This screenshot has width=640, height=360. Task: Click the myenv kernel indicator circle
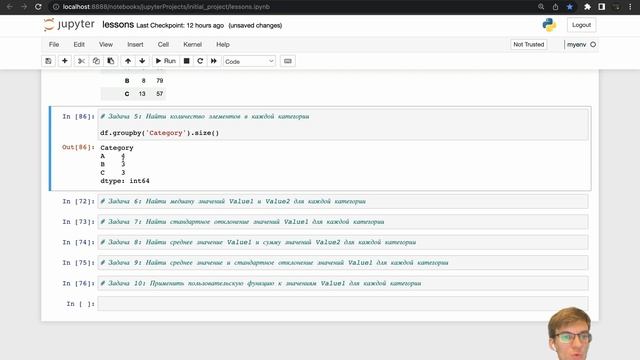(593, 44)
